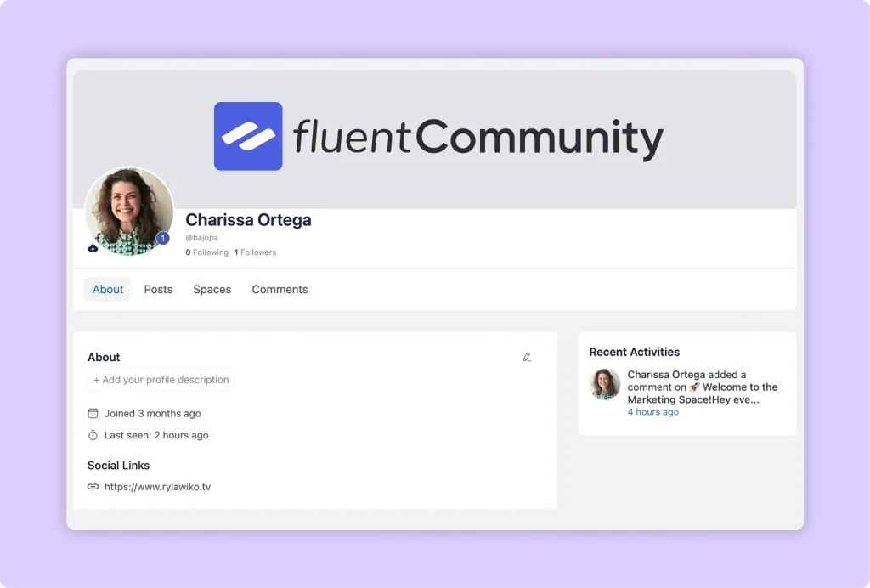Click the @bajopa username
870x588 pixels.
pyautogui.click(x=202, y=237)
